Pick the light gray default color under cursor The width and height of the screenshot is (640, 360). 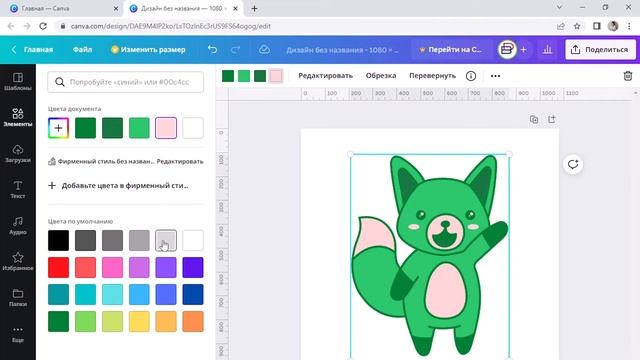[x=166, y=240]
